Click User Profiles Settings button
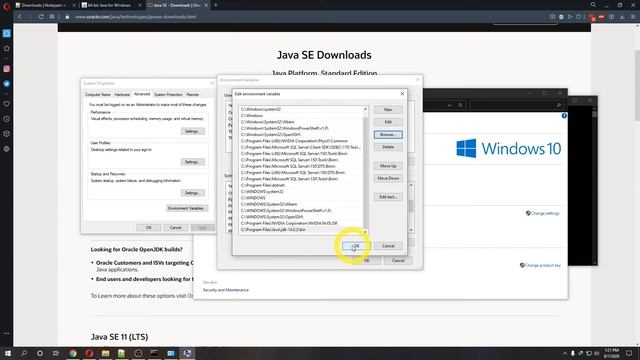This screenshot has height=360, width=640. click(192, 162)
